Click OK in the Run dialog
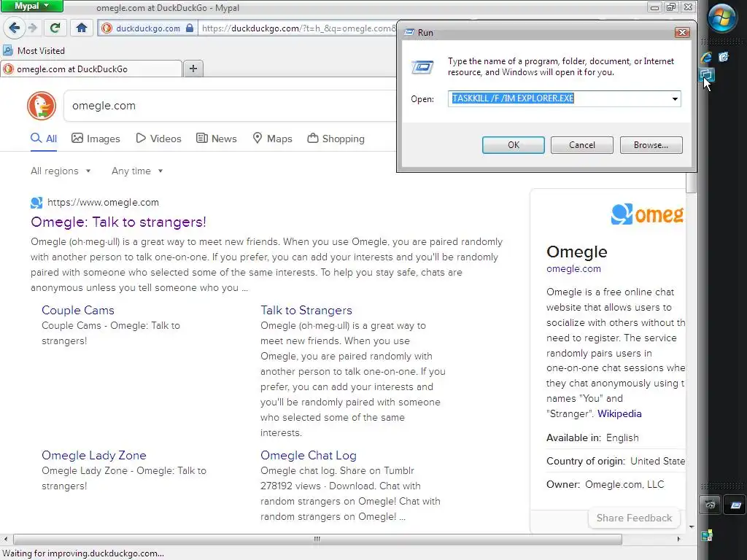Viewport: 747px width, 560px height. click(513, 145)
